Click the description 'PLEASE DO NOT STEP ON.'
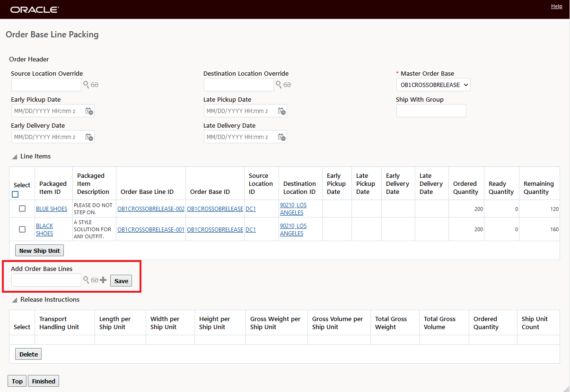570x392 pixels. (x=93, y=209)
